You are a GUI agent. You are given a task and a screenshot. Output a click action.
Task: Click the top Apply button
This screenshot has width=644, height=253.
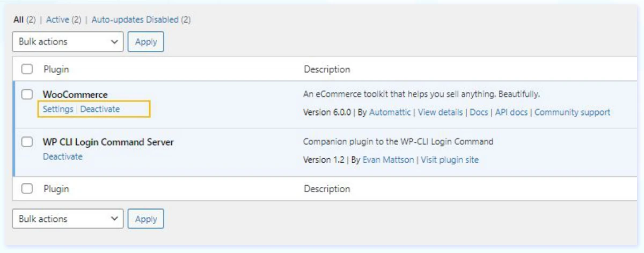[x=146, y=41]
